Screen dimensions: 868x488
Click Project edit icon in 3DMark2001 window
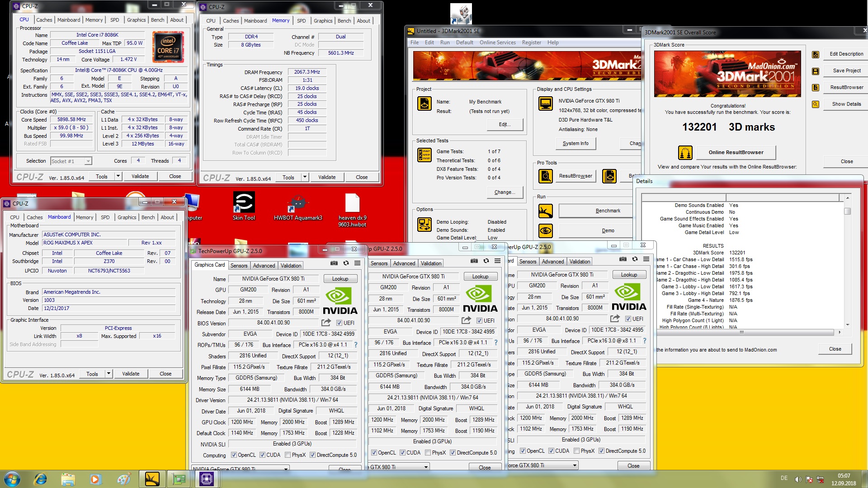click(424, 103)
